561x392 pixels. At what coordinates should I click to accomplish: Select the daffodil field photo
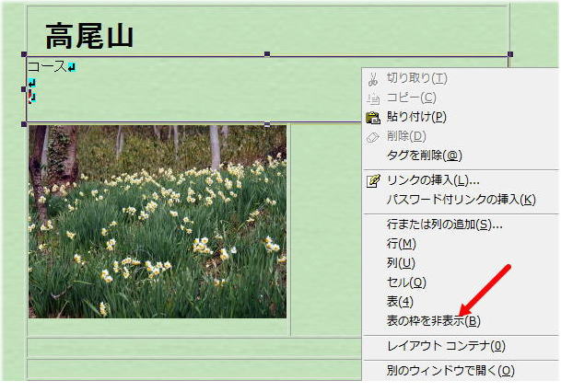pos(158,222)
